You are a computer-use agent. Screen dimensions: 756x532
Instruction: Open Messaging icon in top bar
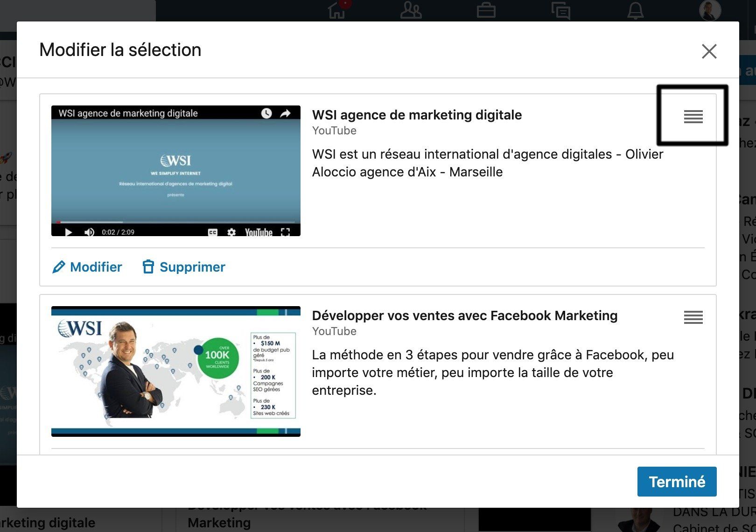(x=560, y=10)
